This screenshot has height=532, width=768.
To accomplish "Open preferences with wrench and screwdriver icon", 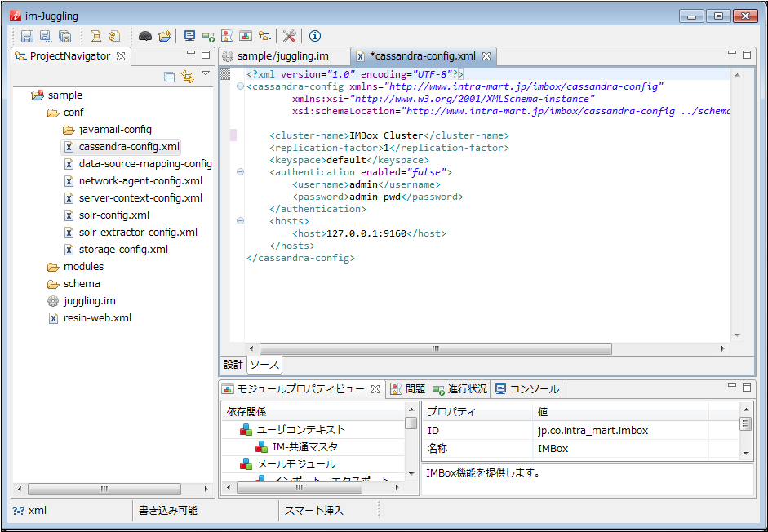I will [290, 36].
